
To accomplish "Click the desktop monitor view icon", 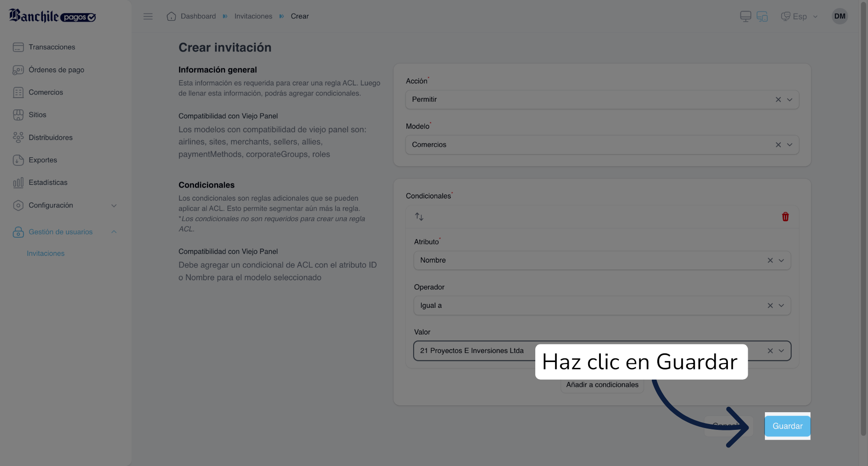I will (745, 16).
